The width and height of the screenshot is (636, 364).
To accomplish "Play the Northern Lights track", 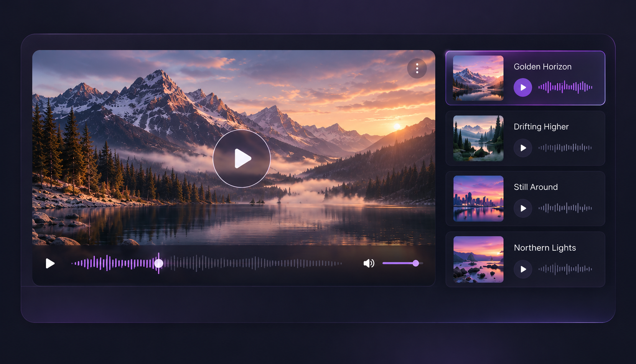I will [x=523, y=269].
